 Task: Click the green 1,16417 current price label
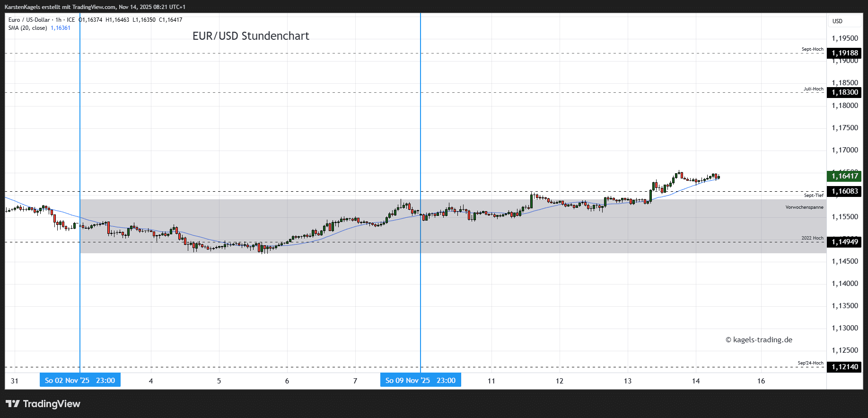(844, 176)
